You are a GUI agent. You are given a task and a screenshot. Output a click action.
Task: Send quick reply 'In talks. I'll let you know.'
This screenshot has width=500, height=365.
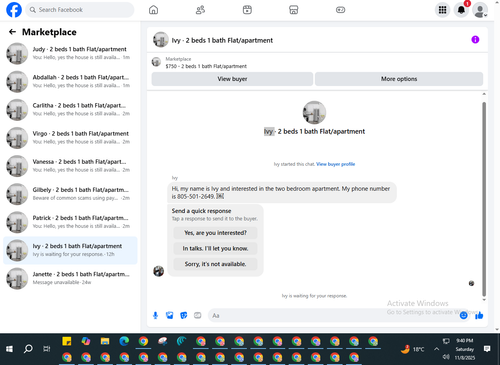(x=215, y=248)
